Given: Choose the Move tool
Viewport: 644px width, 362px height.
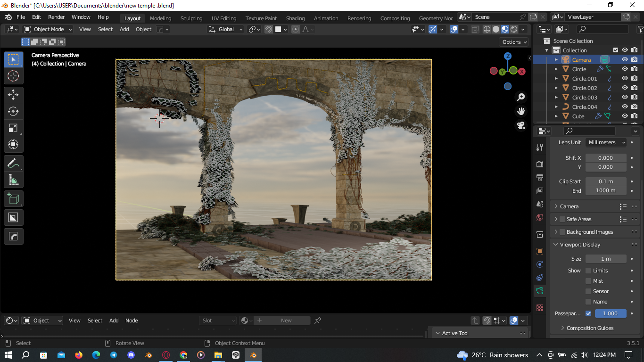Looking at the screenshot, I should coord(13,95).
